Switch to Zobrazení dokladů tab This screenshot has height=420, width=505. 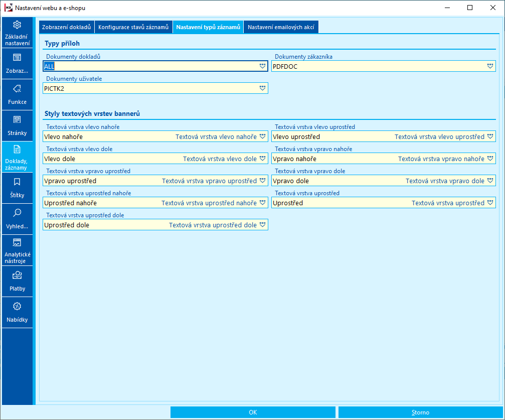66,27
